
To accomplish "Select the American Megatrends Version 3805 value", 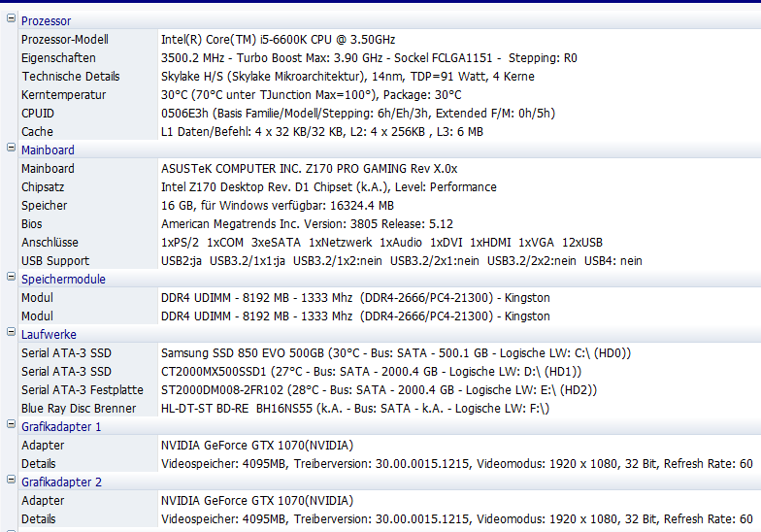I will [x=307, y=223].
